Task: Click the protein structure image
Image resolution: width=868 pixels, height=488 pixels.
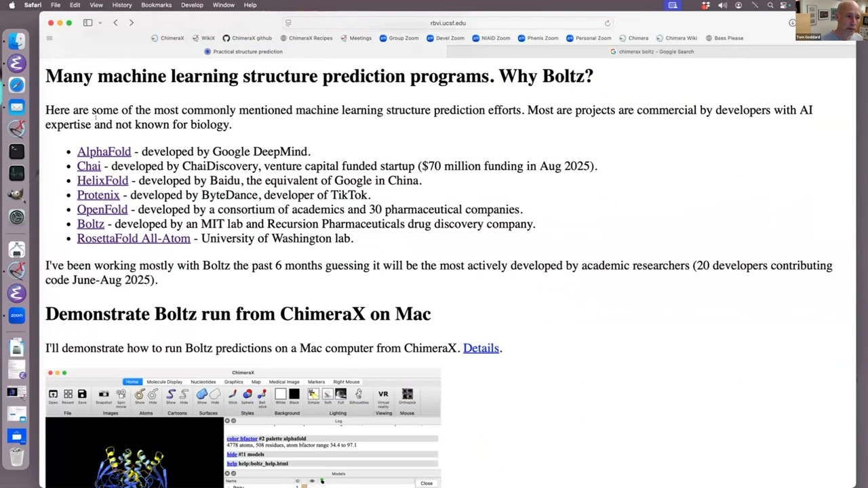Action: (134, 452)
